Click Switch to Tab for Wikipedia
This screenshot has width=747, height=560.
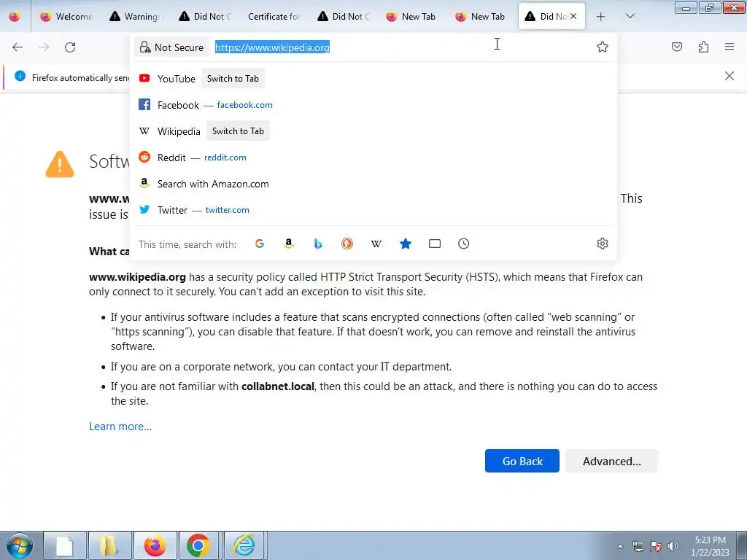point(238,131)
